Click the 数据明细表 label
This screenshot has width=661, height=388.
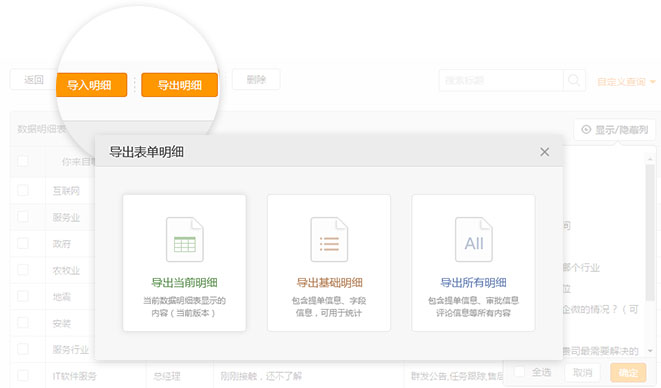tap(42, 129)
